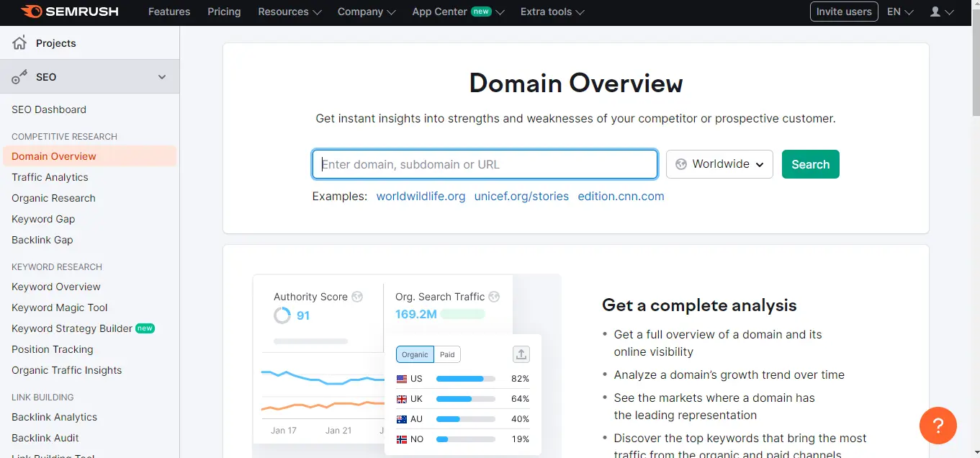Open the Pricing menu item
Image resolution: width=980 pixels, height=458 pixels.
[x=224, y=12]
